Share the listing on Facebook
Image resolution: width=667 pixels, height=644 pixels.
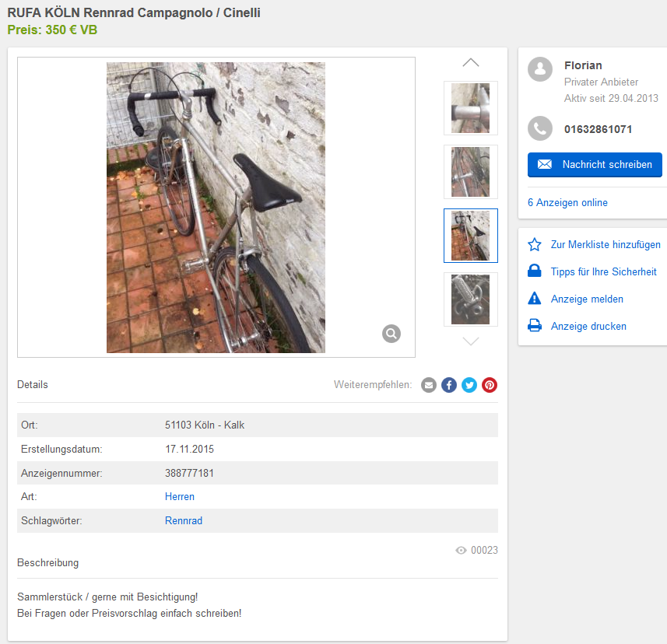pos(449,385)
